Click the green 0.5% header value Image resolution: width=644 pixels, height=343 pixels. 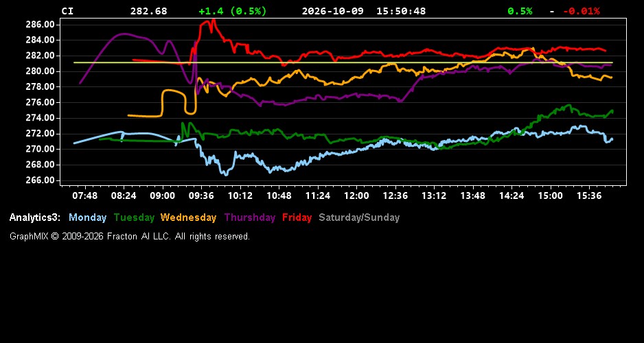(x=520, y=11)
